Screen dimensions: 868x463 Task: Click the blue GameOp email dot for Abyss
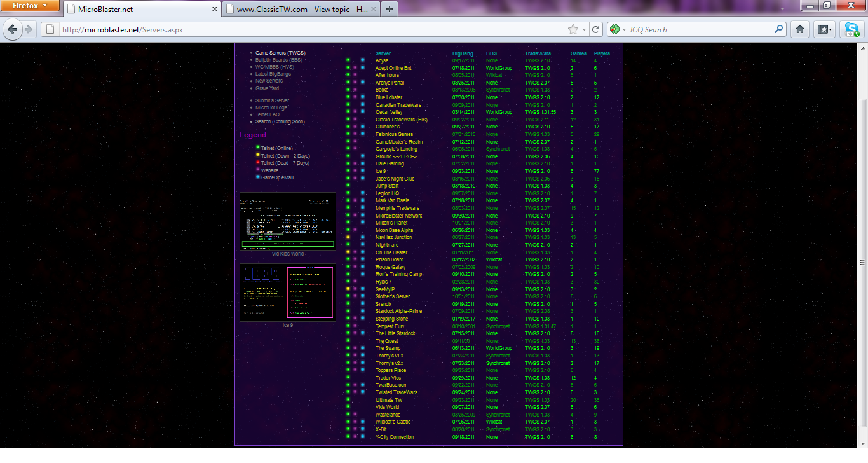point(363,60)
